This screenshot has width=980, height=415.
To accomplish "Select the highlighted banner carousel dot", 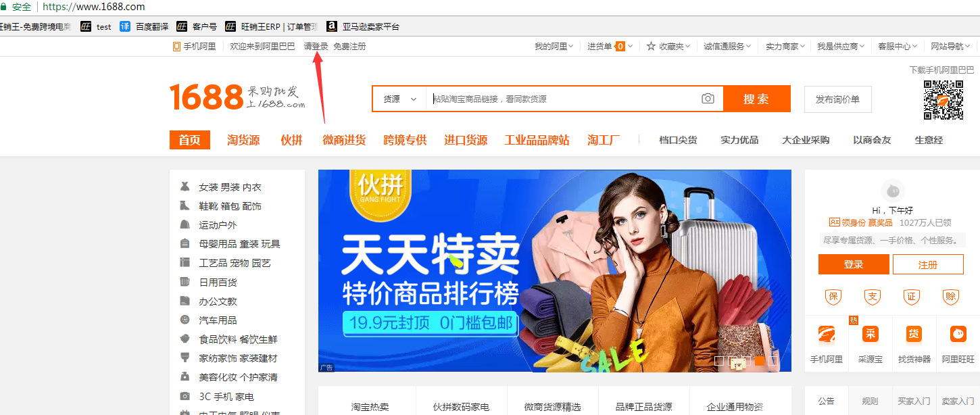I will 760,362.
